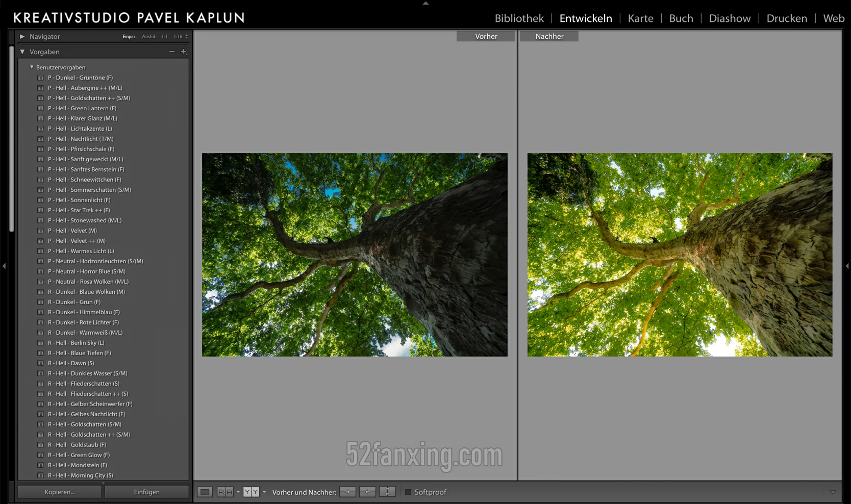The width and height of the screenshot is (851, 504).
Task: Copy Before settings to After arrow icon
Action: 347,492
